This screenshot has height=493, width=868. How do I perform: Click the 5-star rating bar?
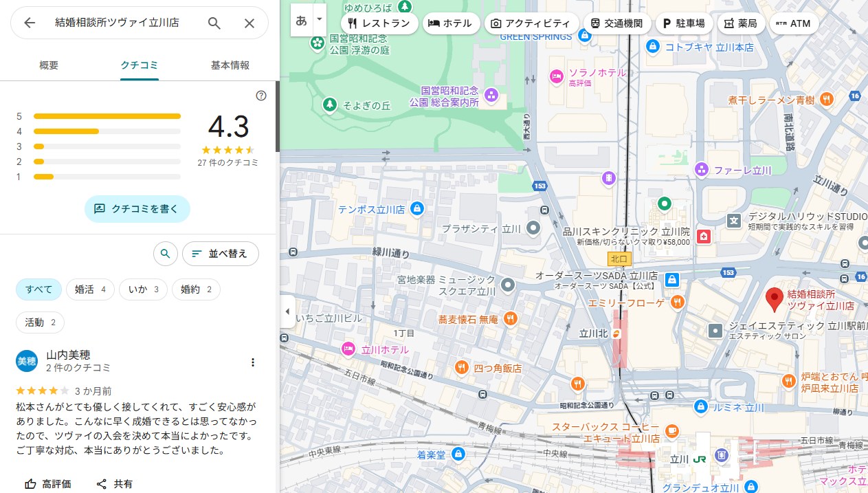tap(107, 116)
